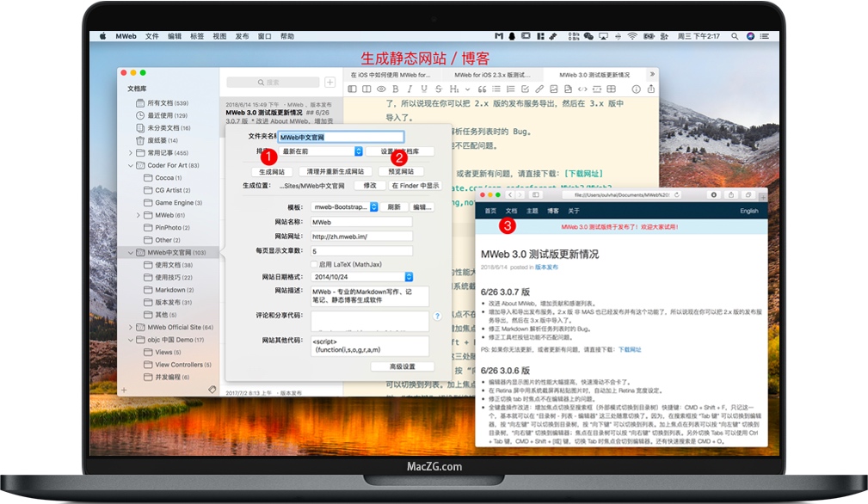Apply strikethrough formatting
The image size is (868, 504).
click(x=438, y=90)
